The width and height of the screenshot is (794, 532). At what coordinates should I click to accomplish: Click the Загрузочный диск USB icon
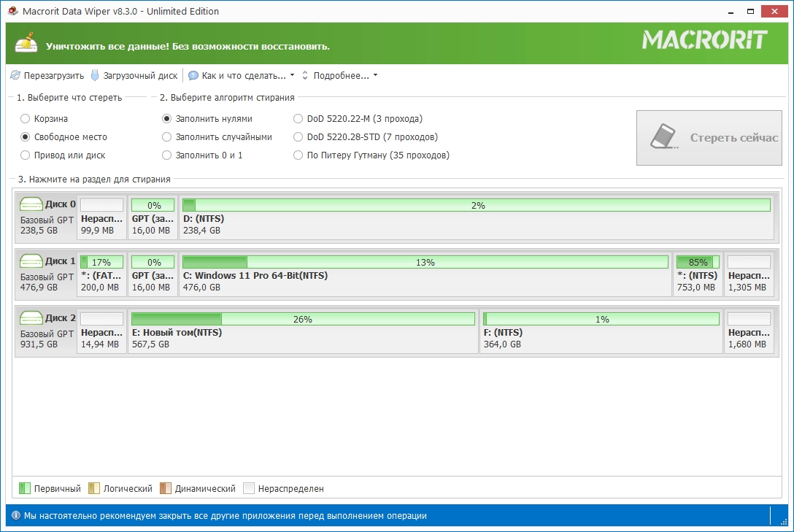[x=95, y=75]
